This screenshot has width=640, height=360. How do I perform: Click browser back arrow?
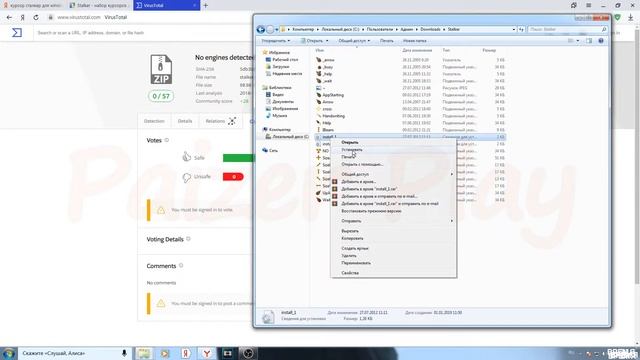(x=9, y=18)
